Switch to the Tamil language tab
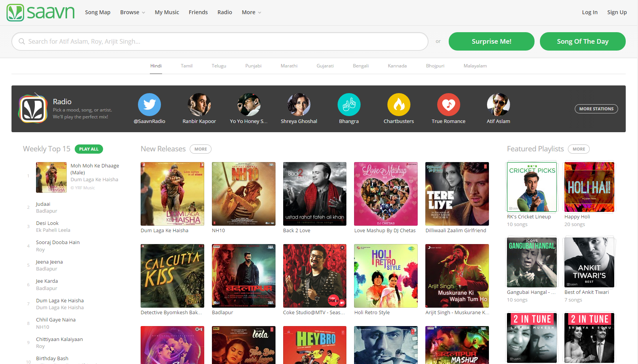This screenshot has height=364, width=638. [x=187, y=66]
